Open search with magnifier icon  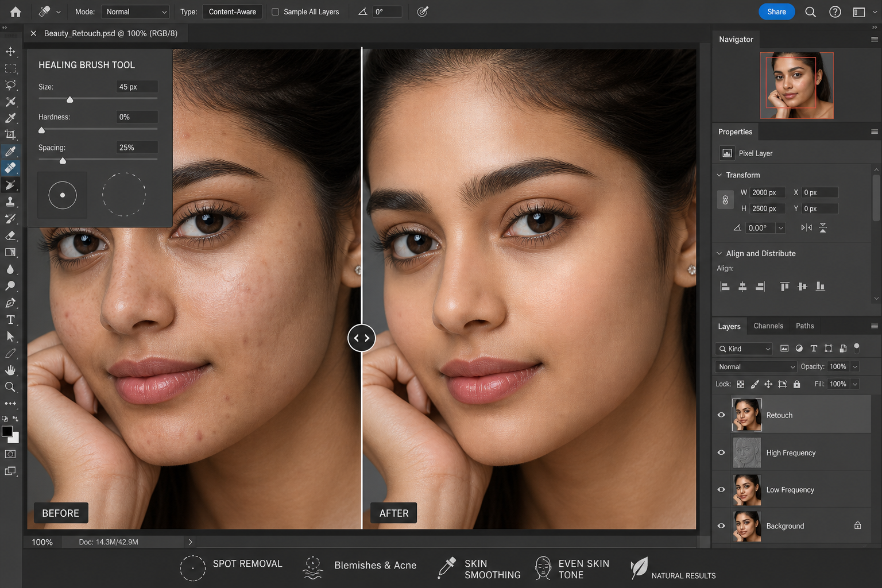coord(810,11)
